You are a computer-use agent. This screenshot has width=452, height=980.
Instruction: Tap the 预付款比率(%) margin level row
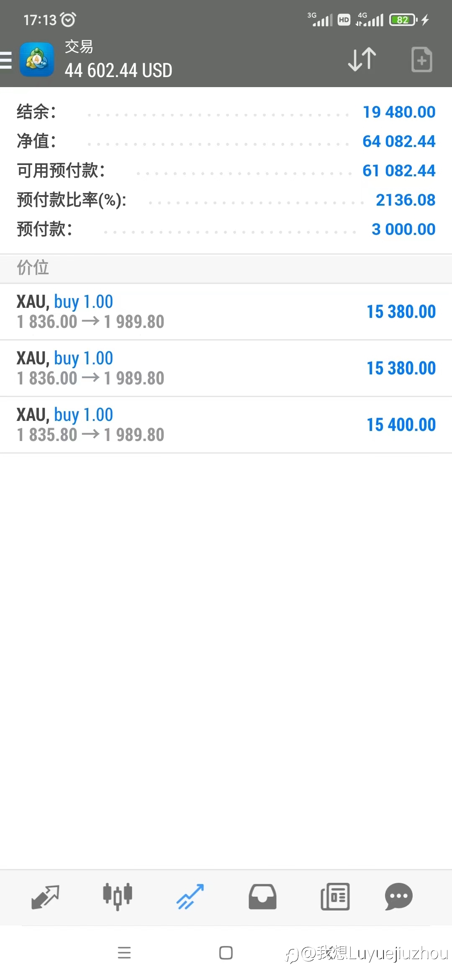(x=226, y=200)
